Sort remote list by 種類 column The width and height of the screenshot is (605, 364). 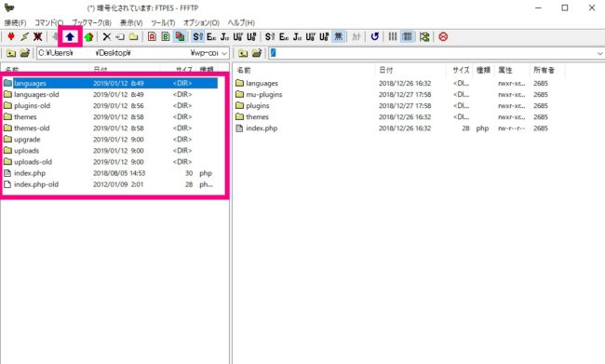coord(483,70)
